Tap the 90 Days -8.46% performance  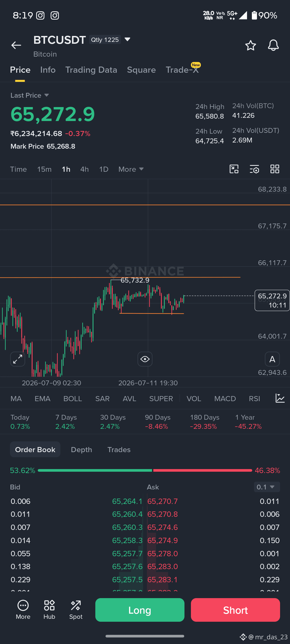(158, 422)
